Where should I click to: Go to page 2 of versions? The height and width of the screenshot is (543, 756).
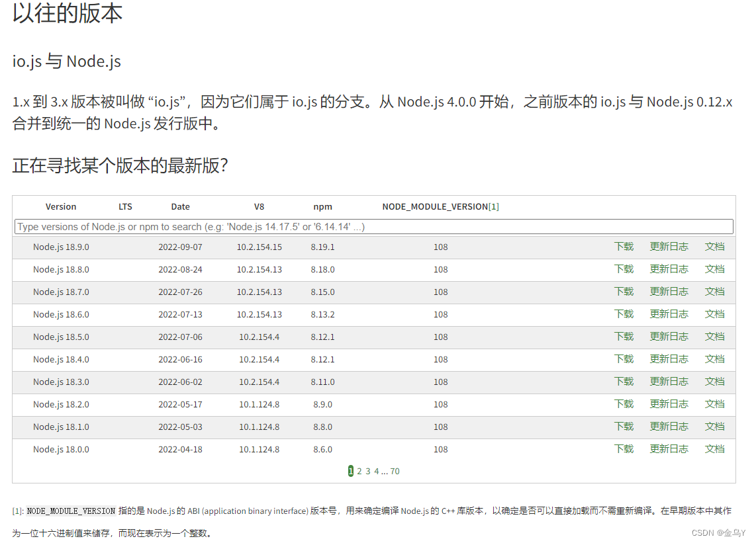point(359,471)
